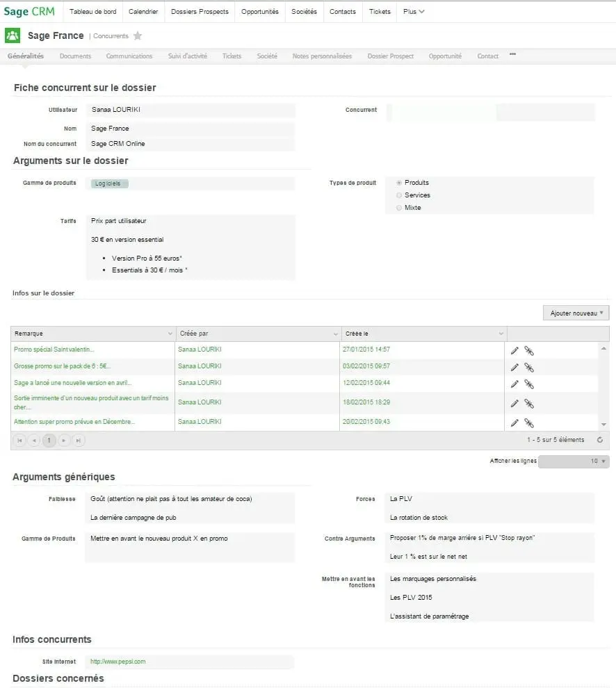Click scroll down arrow in remarks grid
The image size is (616, 688).
[x=603, y=425]
